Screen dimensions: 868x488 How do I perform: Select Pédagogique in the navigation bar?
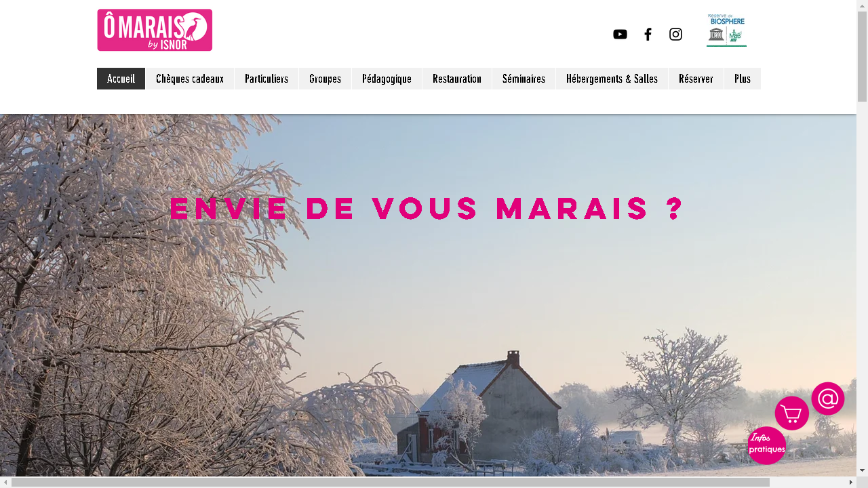(x=387, y=79)
